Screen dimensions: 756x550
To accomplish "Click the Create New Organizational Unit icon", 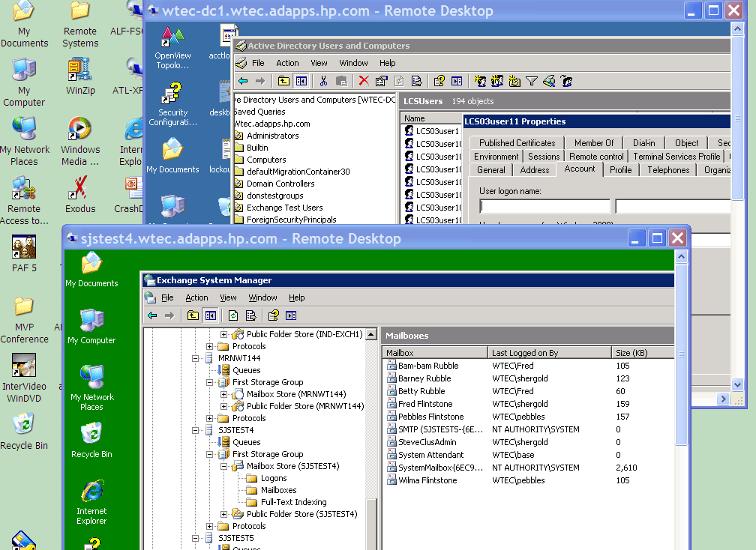I will coord(514,81).
